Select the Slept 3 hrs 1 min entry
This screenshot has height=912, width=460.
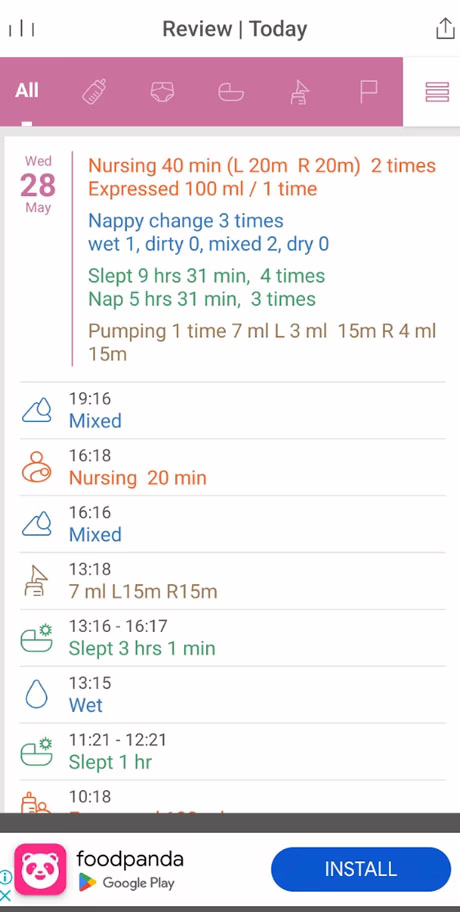pyautogui.click(x=232, y=638)
